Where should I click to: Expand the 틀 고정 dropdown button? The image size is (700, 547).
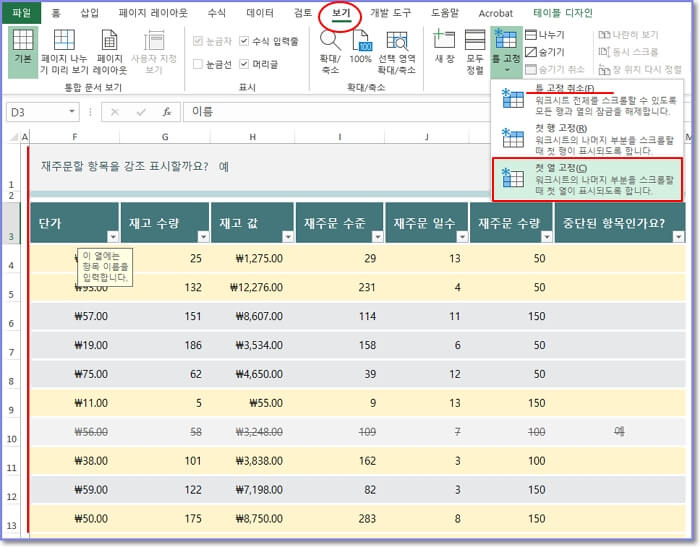(506, 51)
